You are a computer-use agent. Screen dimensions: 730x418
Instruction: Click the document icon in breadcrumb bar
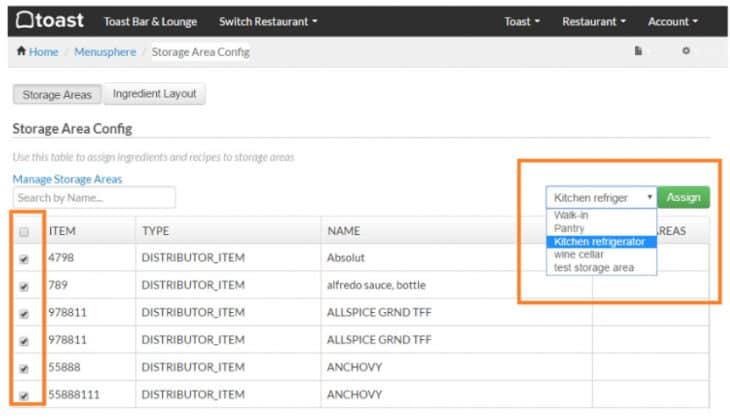click(x=638, y=51)
